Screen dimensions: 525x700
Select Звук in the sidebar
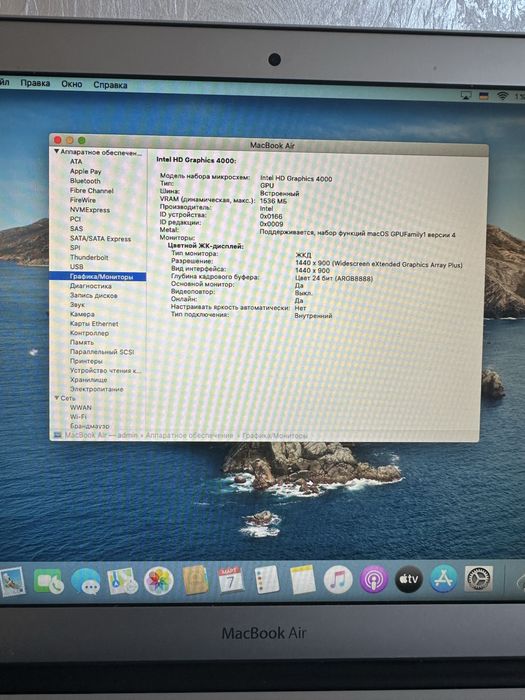[77, 304]
